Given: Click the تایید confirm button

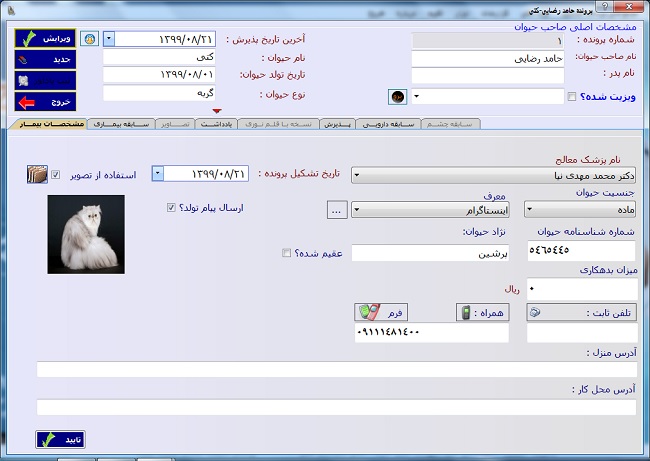Looking at the screenshot, I should [60, 439].
